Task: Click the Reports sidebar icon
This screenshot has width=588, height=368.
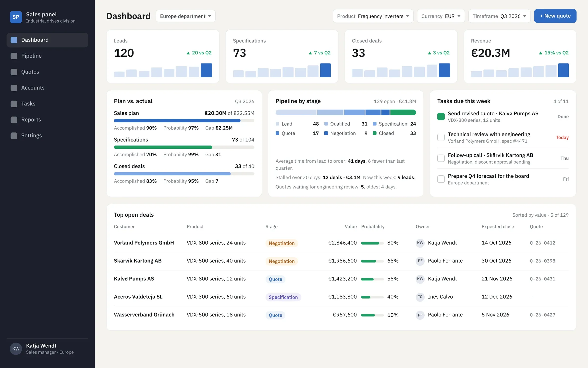Action: point(14,120)
